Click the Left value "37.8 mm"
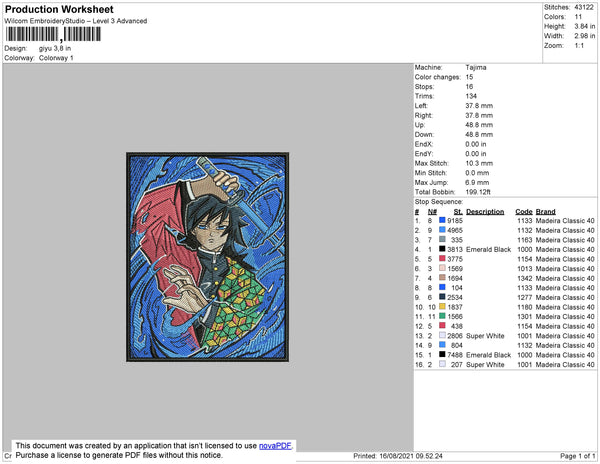 click(x=479, y=106)
